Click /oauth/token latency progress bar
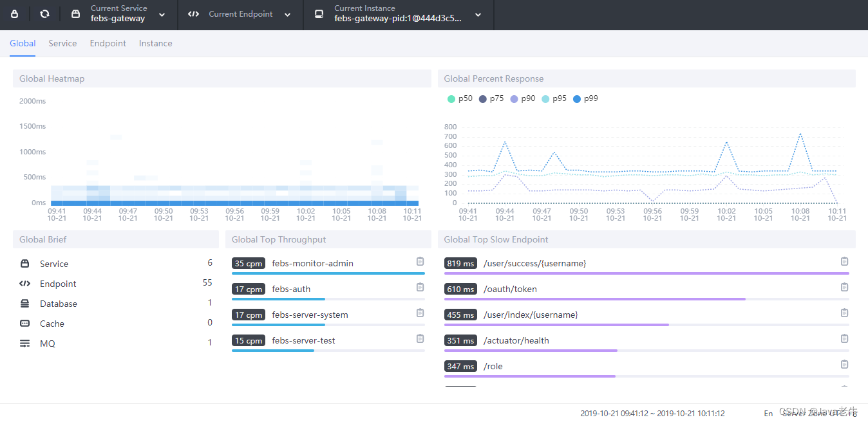Viewport: 868px width, 422px height. (646, 299)
